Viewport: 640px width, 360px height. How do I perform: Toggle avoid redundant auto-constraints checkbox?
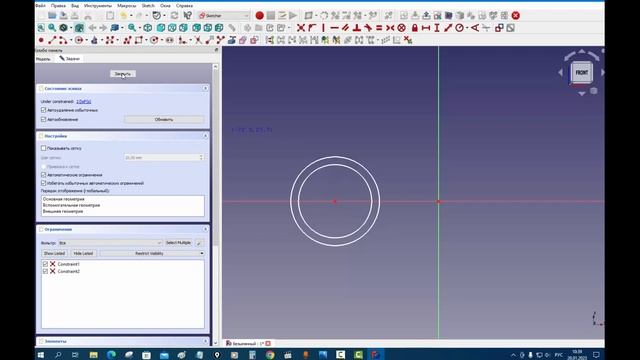pos(44,183)
